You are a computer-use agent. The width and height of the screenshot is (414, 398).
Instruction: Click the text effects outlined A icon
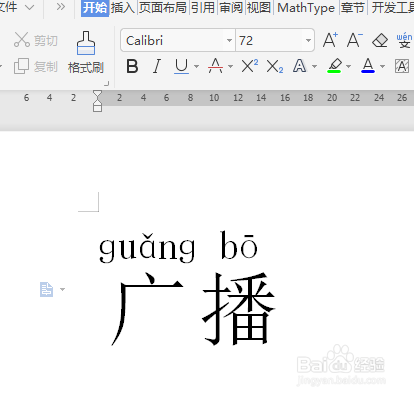click(299, 66)
